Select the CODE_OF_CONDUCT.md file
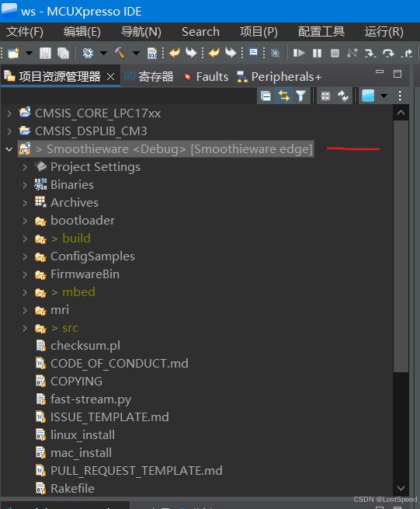The width and height of the screenshot is (420, 509). pyautogui.click(x=120, y=364)
